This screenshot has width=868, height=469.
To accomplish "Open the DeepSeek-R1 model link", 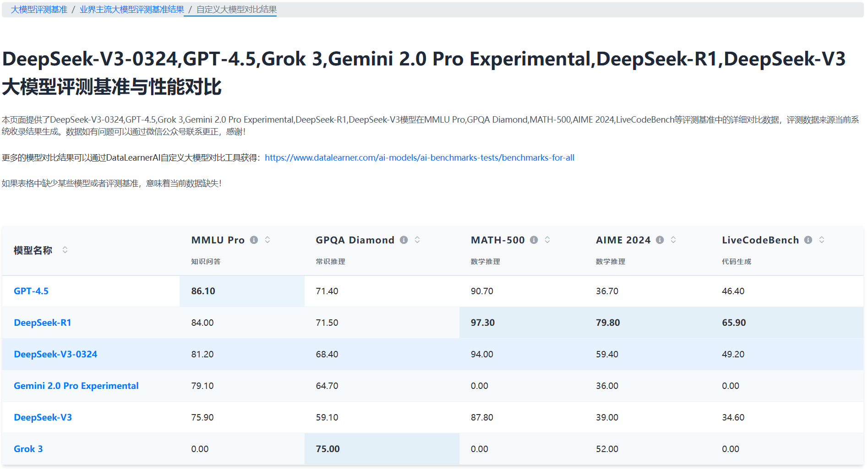I will pyautogui.click(x=43, y=323).
